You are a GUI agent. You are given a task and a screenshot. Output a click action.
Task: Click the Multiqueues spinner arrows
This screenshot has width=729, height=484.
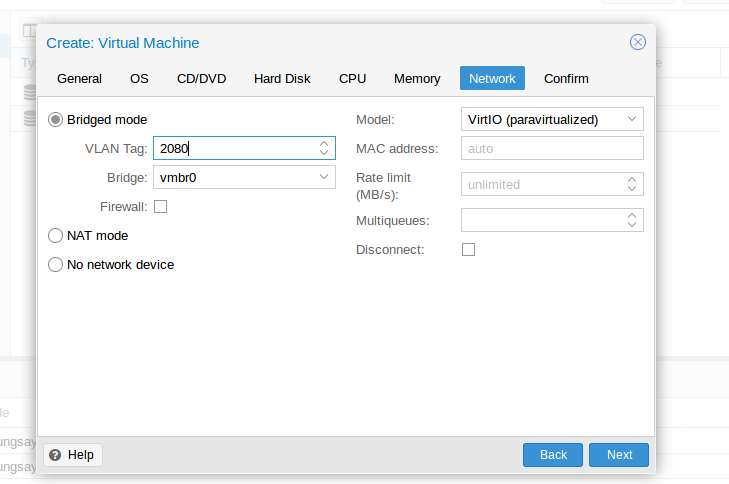(x=632, y=220)
